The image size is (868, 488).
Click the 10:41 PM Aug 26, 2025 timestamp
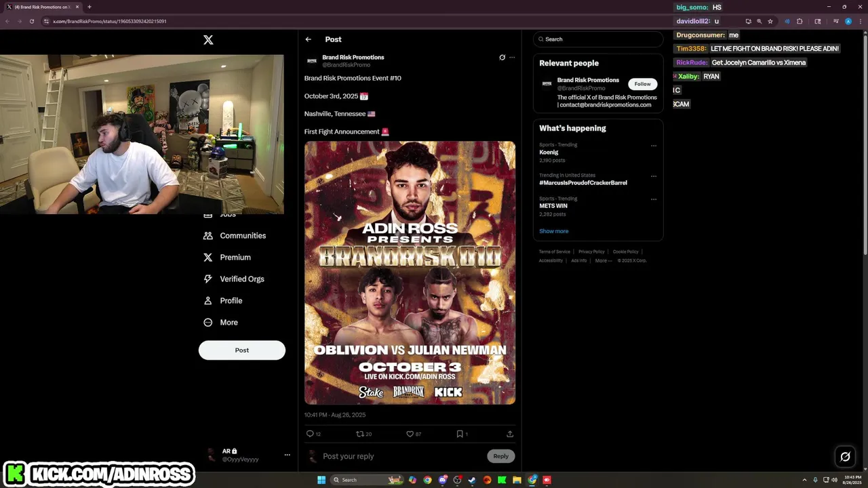tap(335, 415)
